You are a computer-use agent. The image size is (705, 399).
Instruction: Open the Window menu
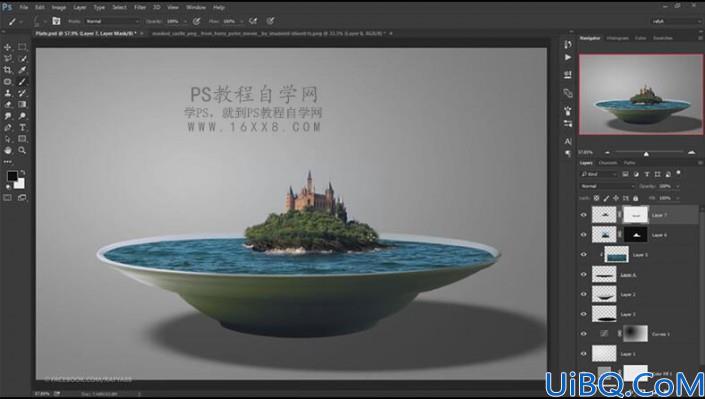point(196,7)
